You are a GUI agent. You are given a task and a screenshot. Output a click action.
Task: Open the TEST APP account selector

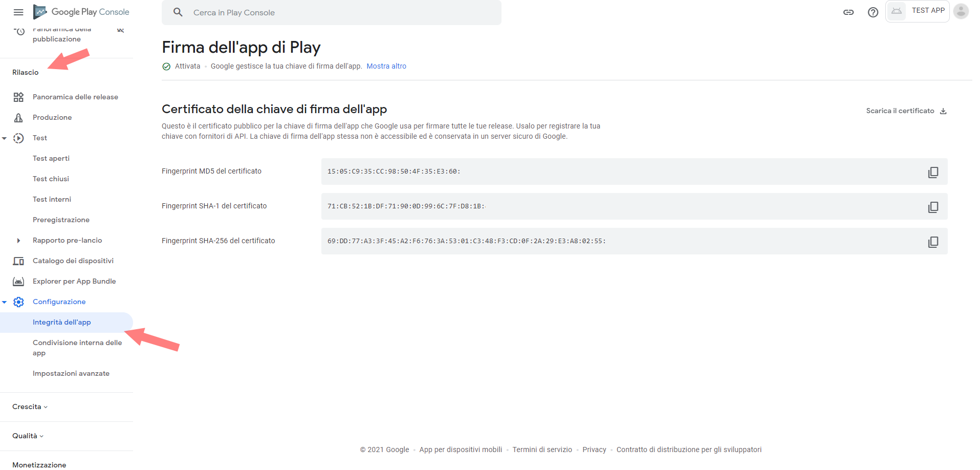click(917, 10)
